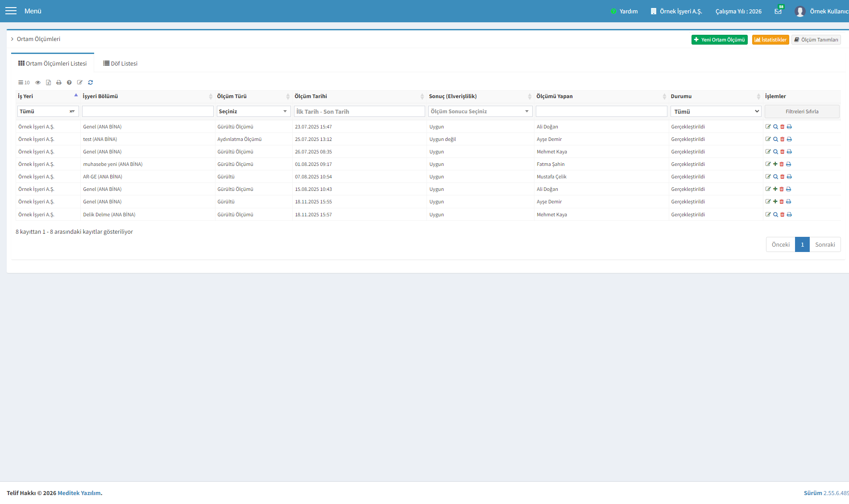The width and height of the screenshot is (849, 504).
Task: Change the rows-per-page count icon showing 10
Action: [x=24, y=83]
